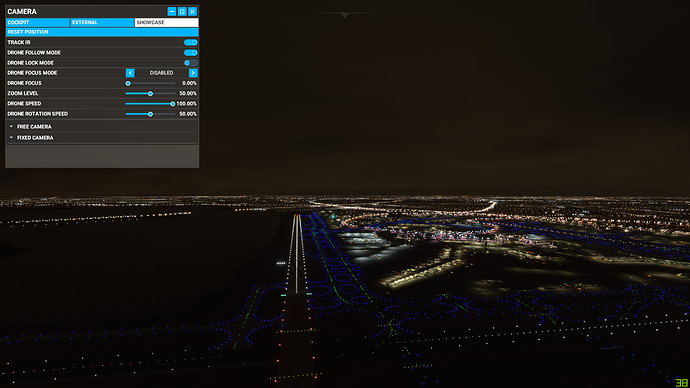The width and height of the screenshot is (690, 388).
Task: Switch to the Cockpit camera tab
Action: point(37,22)
